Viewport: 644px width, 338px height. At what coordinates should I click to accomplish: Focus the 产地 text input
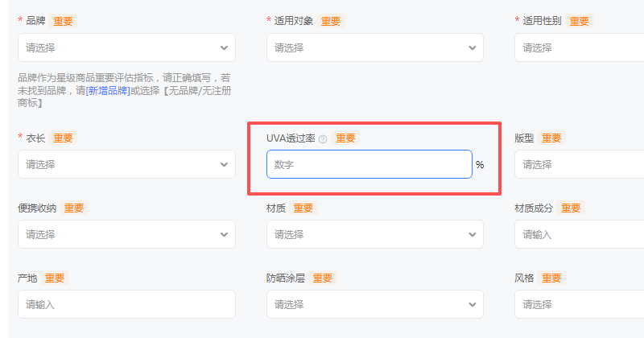point(126,305)
